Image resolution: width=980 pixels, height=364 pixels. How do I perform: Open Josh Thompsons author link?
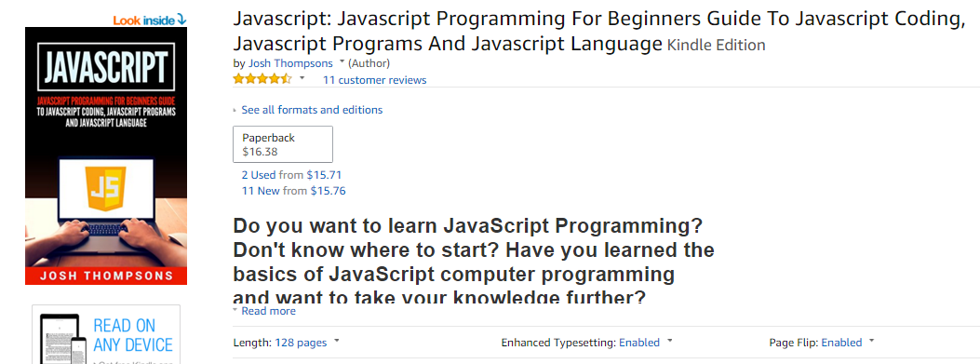[290, 63]
